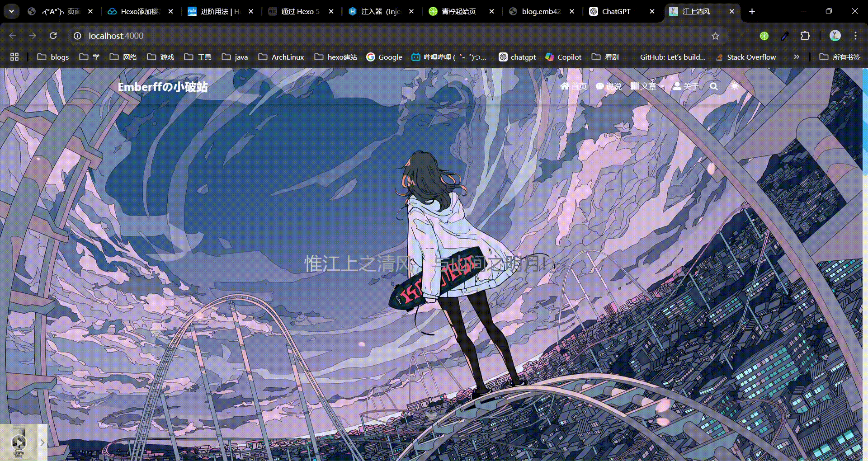Open the 工具 bookmark folder
This screenshot has width=868, height=461.
coord(198,57)
